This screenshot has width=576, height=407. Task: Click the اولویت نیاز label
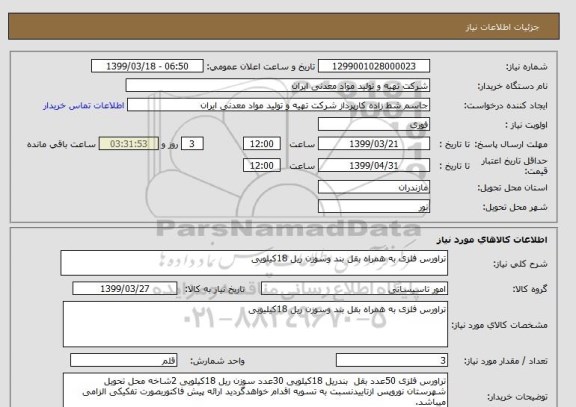pyautogui.click(x=526, y=125)
